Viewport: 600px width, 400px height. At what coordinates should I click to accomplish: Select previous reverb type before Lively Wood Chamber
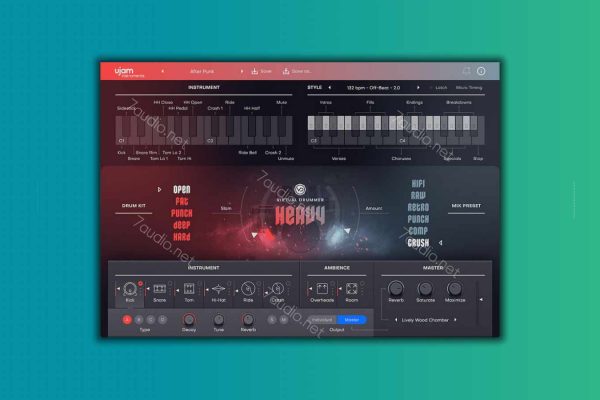pyautogui.click(x=396, y=320)
